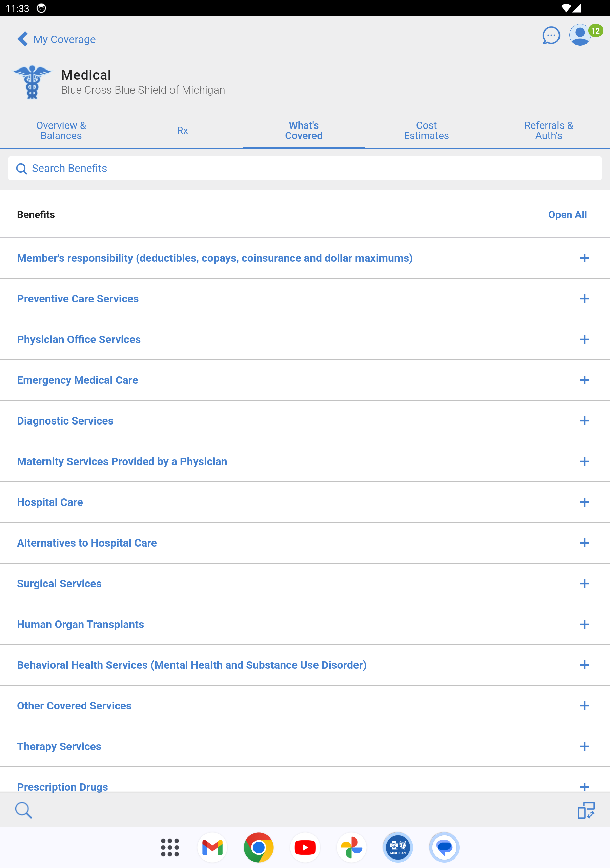610x868 pixels.
Task: Switch to Cost Estimates tab
Action: pyautogui.click(x=426, y=131)
